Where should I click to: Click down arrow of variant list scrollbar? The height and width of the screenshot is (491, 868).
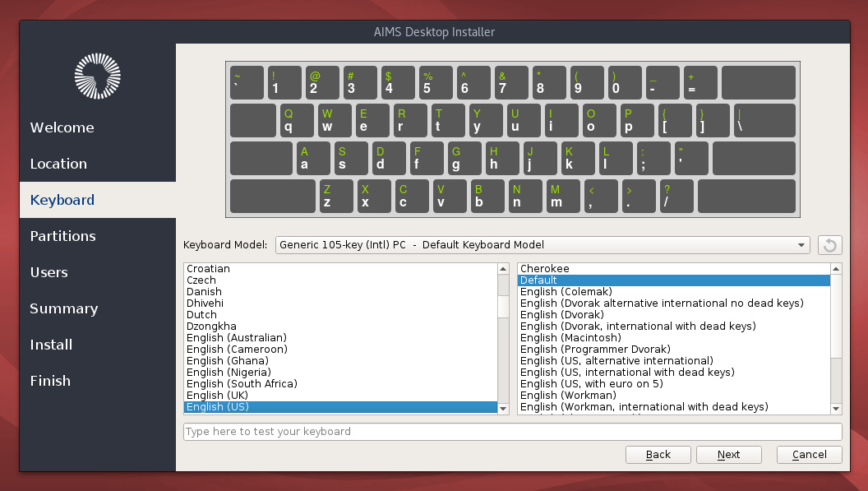[836, 409]
